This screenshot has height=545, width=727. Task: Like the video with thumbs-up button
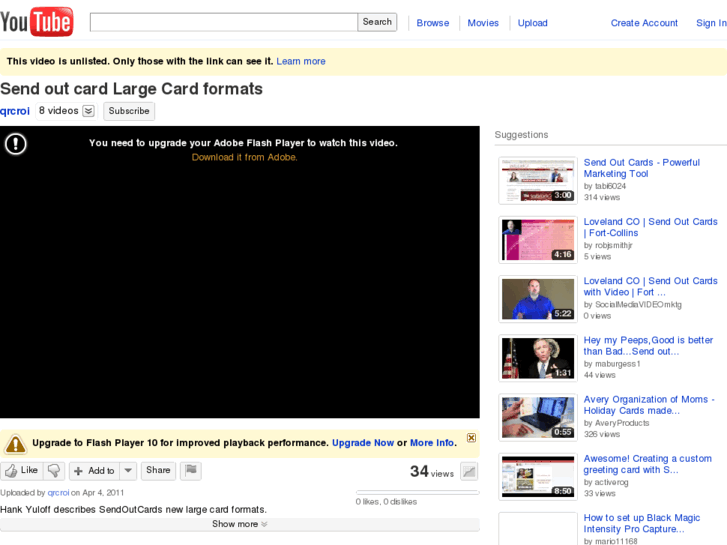(x=22, y=471)
